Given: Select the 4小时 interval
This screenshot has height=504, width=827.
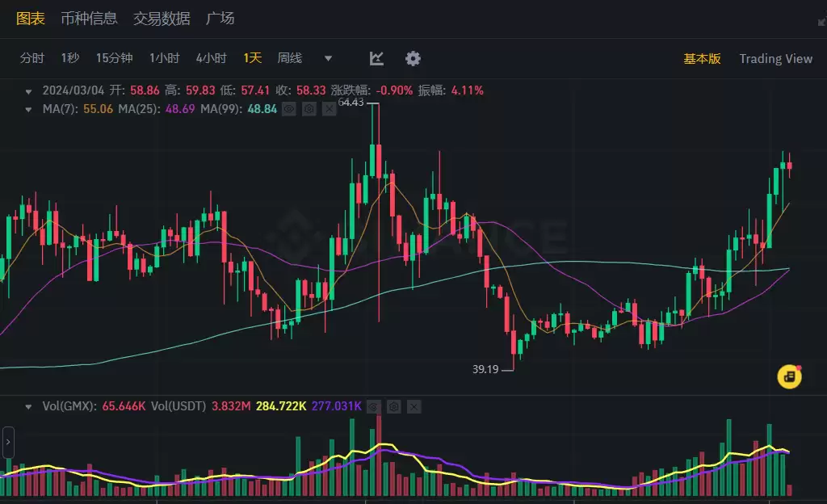Looking at the screenshot, I should [x=211, y=58].
